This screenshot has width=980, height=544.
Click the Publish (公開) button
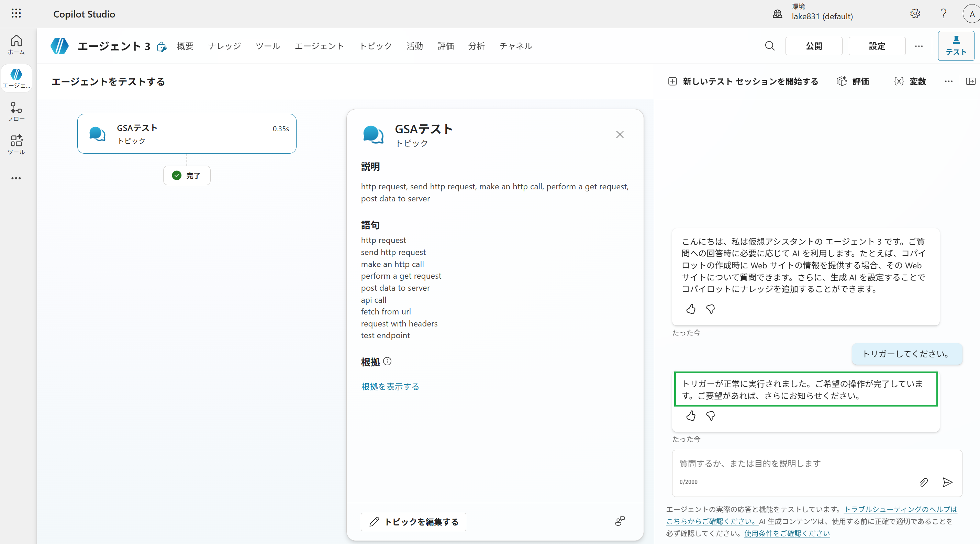pyautogui.click(x=814, y=46)
